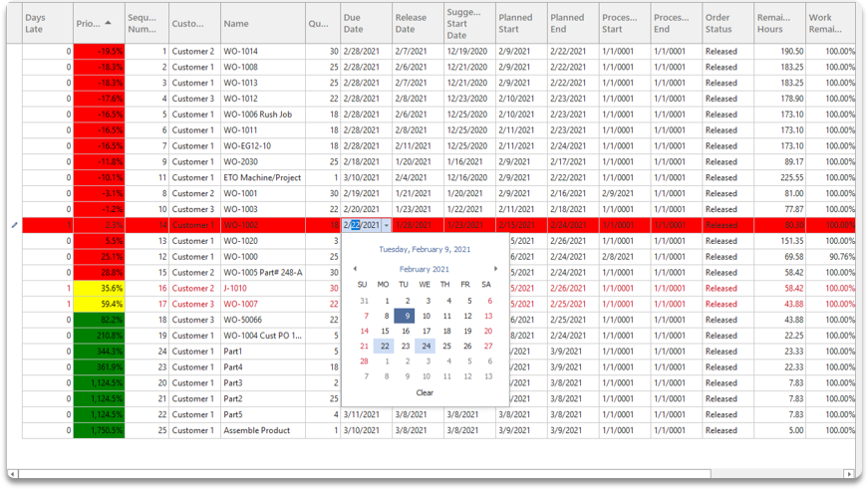Select day 15 in the calendar
This screenshot has height=489, width=868.
tap(384, 332)
